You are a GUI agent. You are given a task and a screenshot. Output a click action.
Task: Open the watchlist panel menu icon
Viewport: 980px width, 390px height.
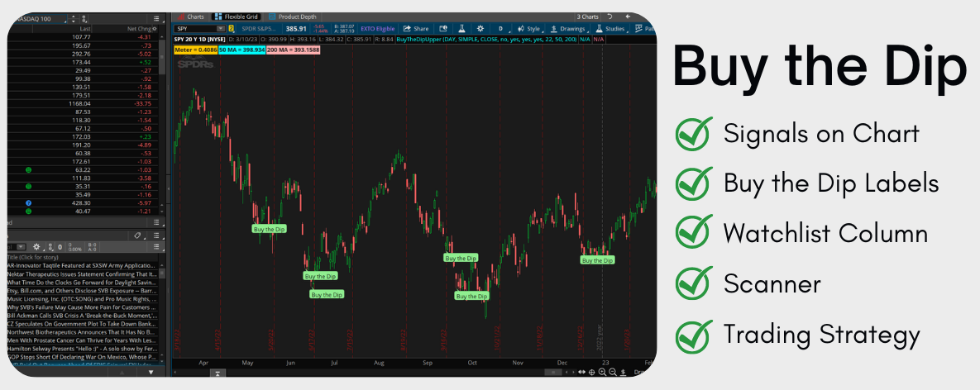tap(156, 19)
